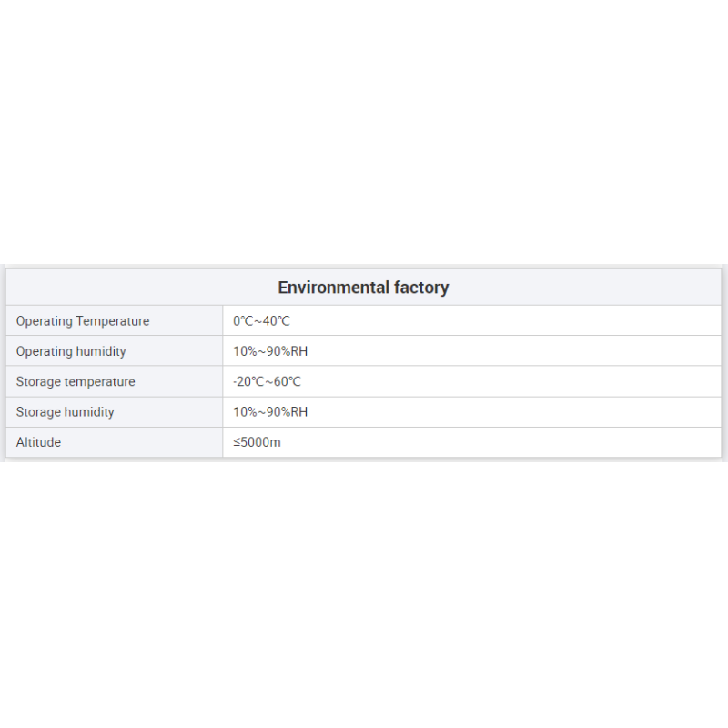This screenshot has height=728, width=728.
Task: Click the Storage humidity 10%~90%RH value
Action: (270, 412)
